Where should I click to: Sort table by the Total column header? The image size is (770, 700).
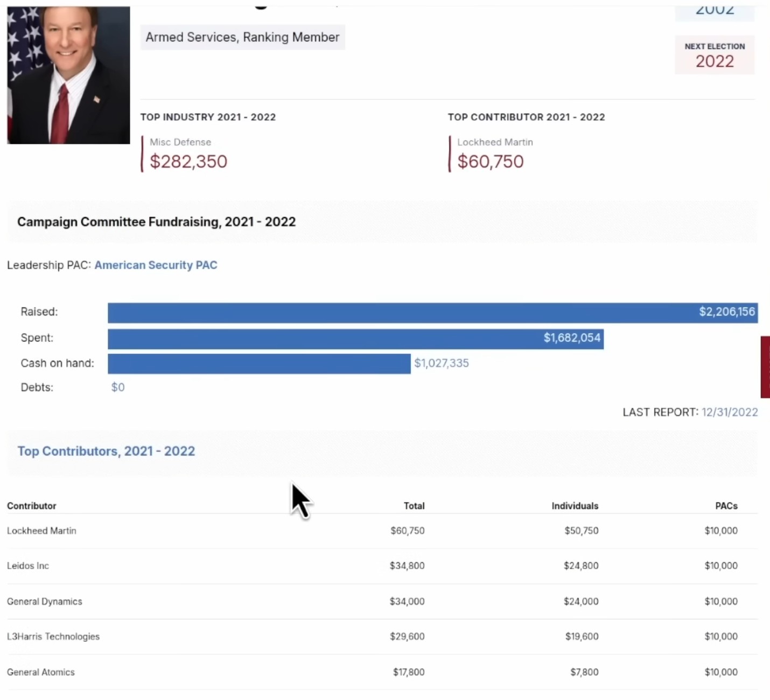[414, 506]
